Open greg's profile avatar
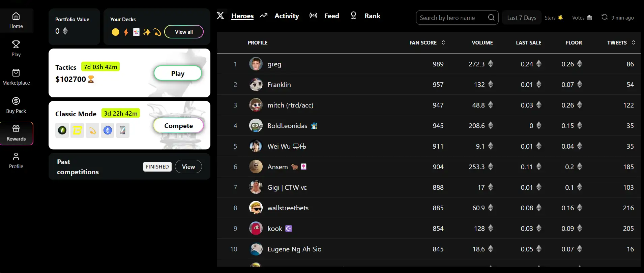This screenshot has width=644, height=273. [256, 64]
